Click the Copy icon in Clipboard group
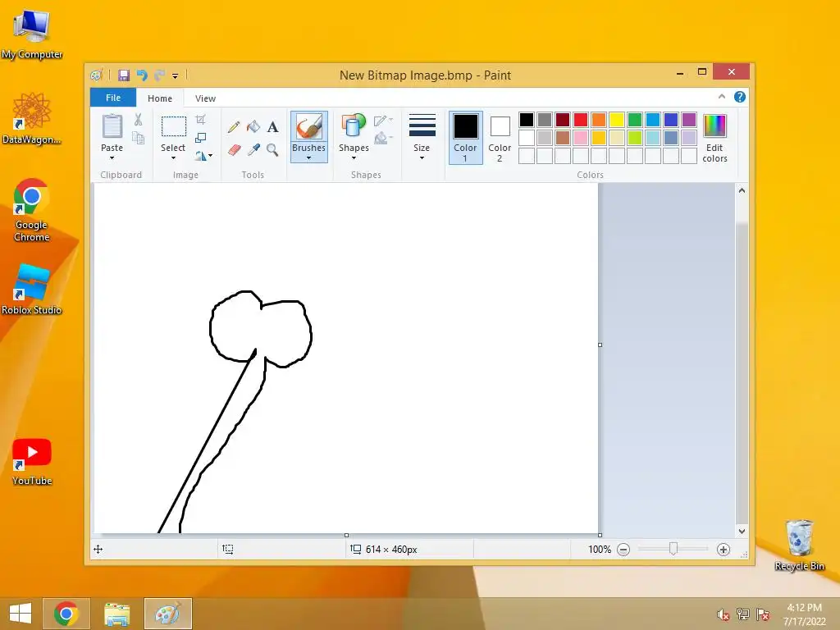 (x=138, y=138)
